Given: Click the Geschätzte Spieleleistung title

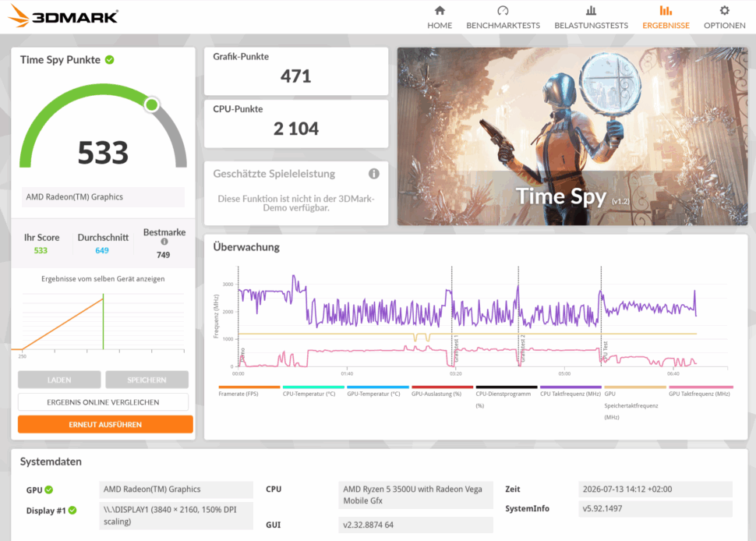Looking at the screenshot, I should (274, 174).
